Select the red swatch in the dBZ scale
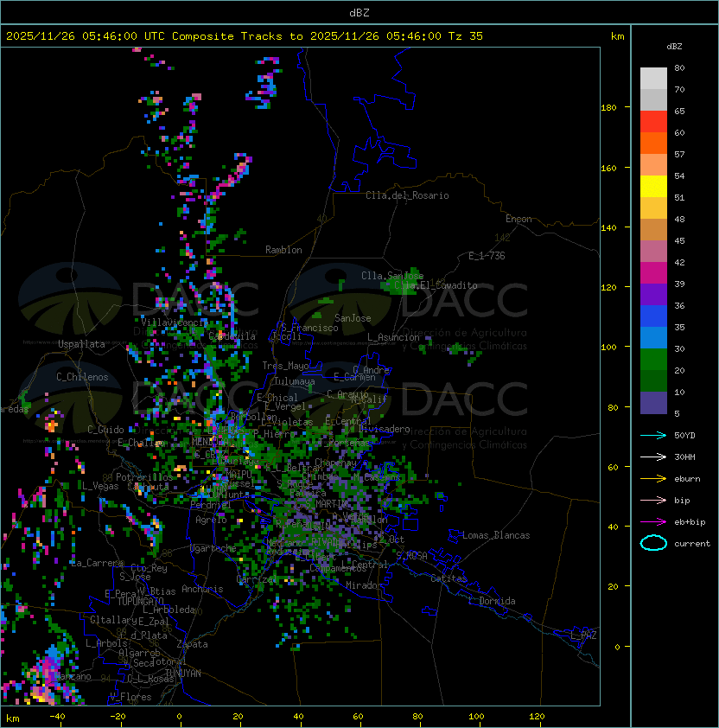The image size is (719, 728). coord(653,121)
